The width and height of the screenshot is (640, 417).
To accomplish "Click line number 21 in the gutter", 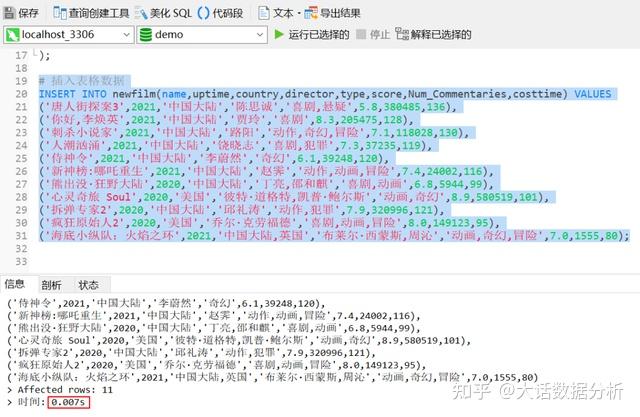I will pos(21,107).
